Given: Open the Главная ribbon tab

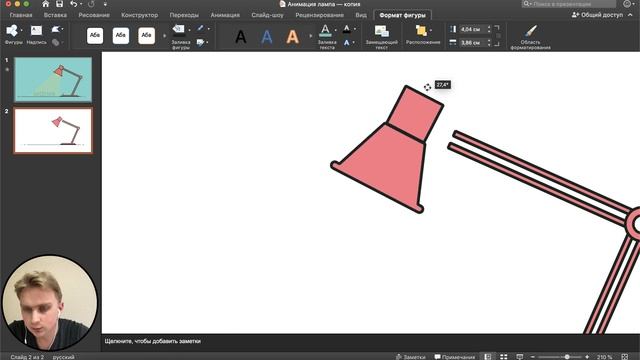Looking at the screenshot, I should [21, 15].
